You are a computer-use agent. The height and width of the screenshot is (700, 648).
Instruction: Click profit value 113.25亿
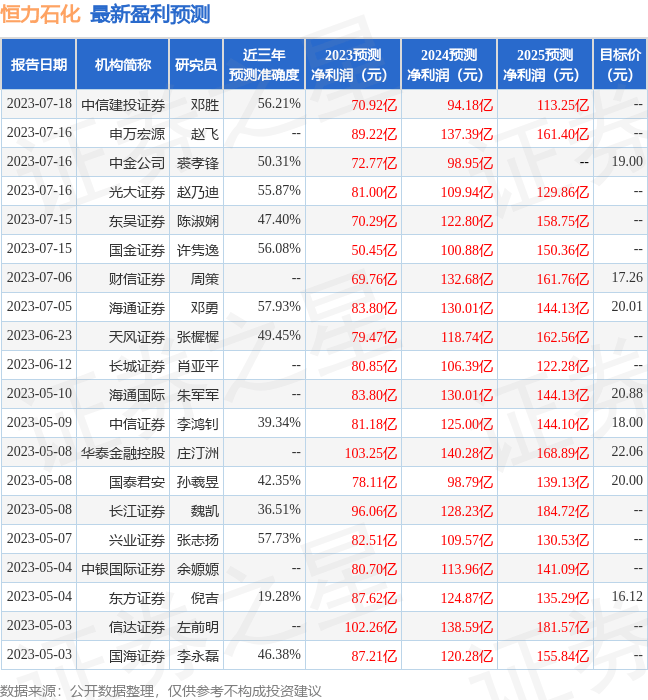pos(563,105)
